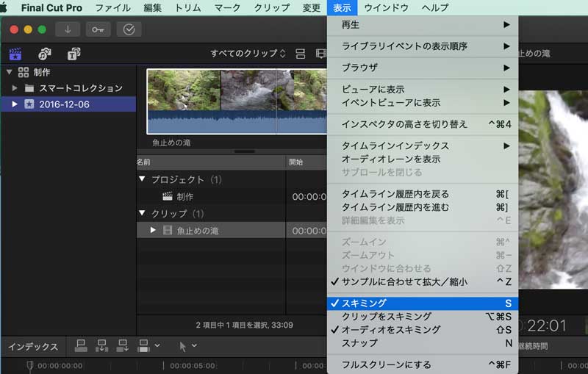Click the background tasks checkmark icon
This screenshot has height=374, width=588.
129,29
